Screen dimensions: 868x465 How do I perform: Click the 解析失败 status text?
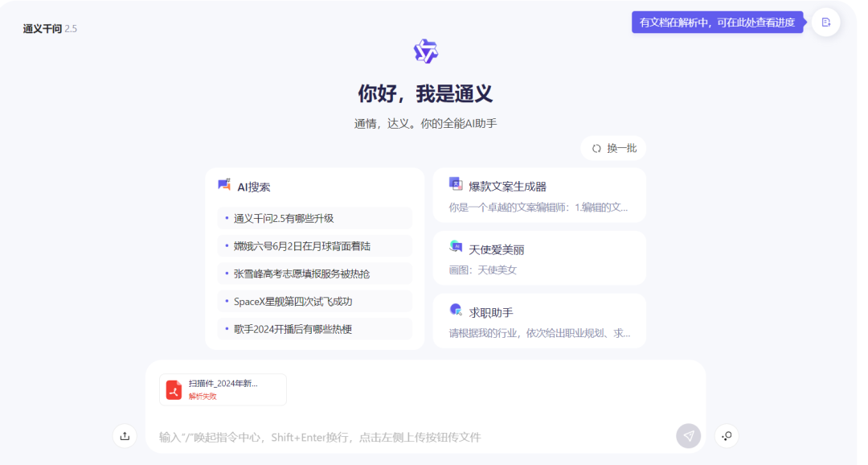tap(203, 397)
